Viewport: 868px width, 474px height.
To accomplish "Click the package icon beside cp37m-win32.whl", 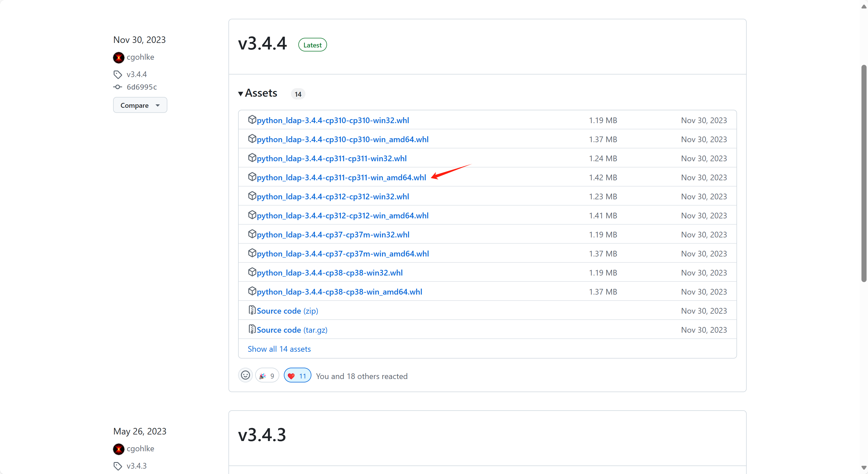I will (252, 234).
